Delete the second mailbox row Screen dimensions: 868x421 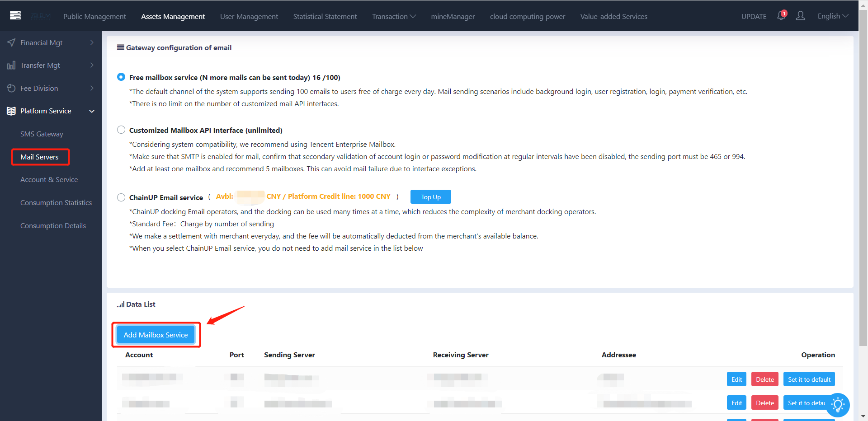(764, 403)
